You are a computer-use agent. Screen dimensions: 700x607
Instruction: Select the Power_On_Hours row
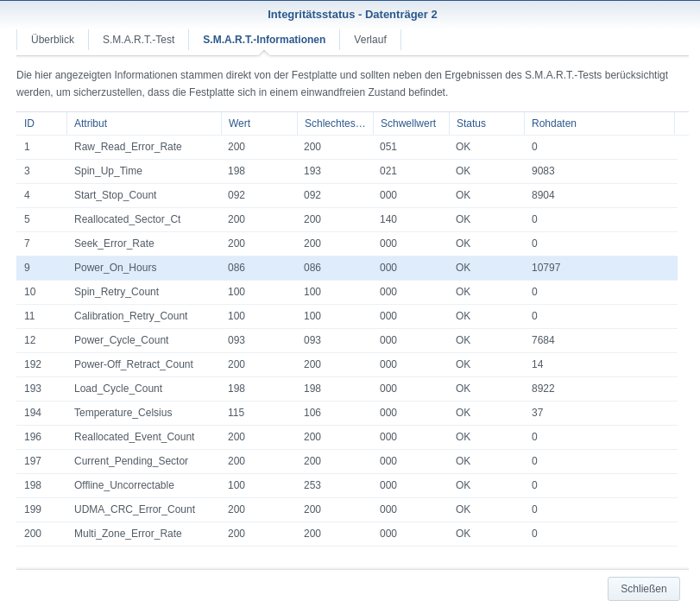pos(115,268)
